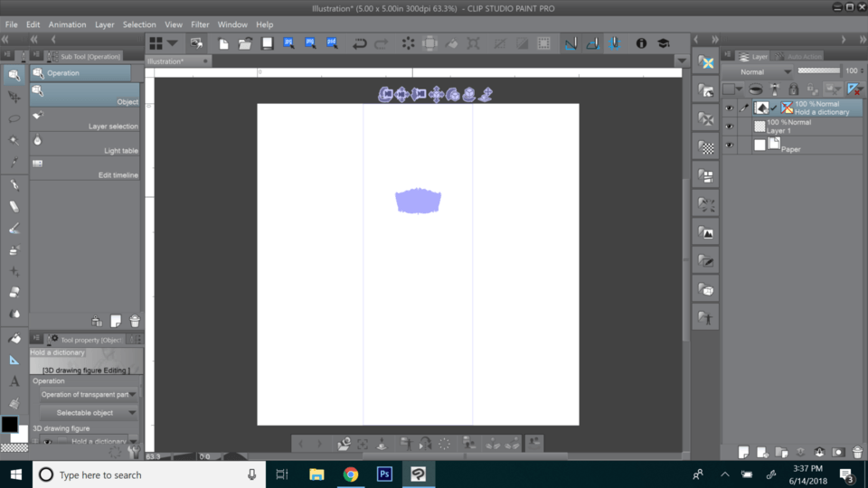Open the Filter menu
The height and width of the screenshot is (488, 868).
pyautogui.click(x=200, y=24)
